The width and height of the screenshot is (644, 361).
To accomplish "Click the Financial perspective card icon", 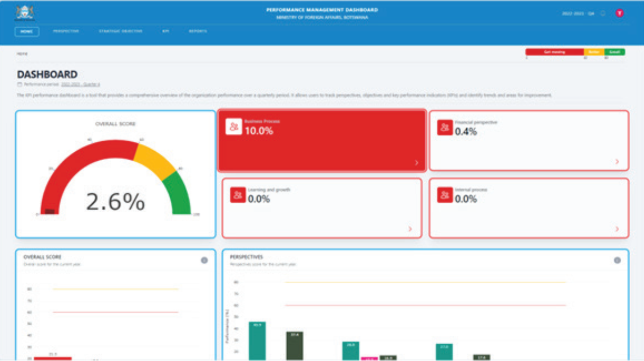I will 445,127.
